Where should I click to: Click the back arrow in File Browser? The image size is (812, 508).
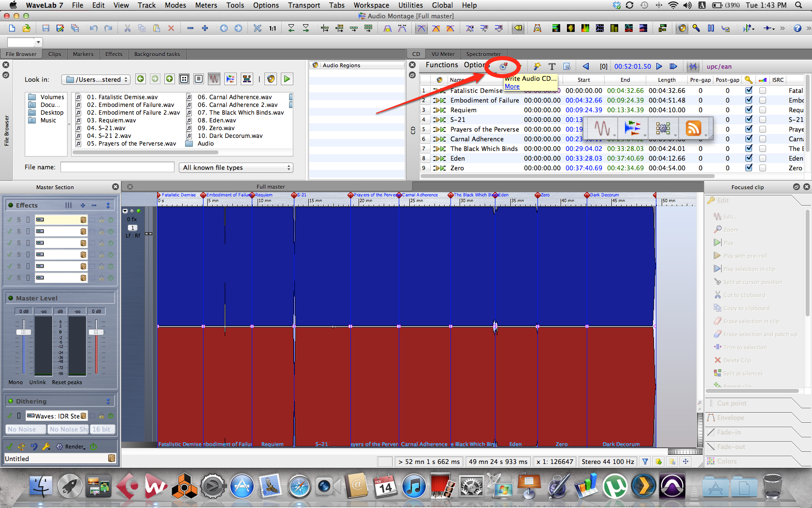pyautogui.click(x=140, y=79)
